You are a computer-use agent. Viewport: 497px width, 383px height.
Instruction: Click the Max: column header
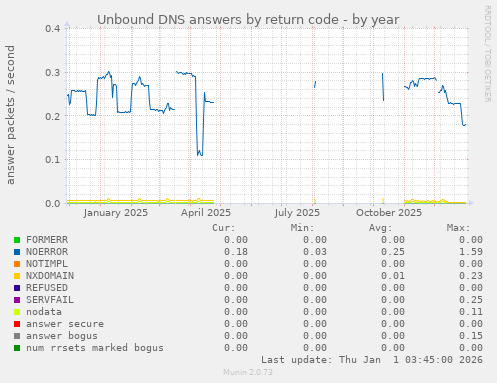[x=459, y=228]
